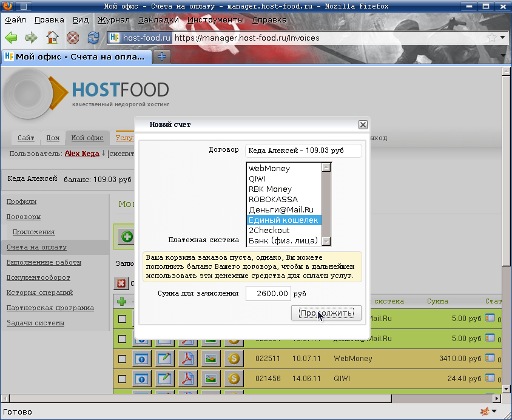Open the browser home page icon
This screenshot has width=512, height=420.
[x=52, y=38]
